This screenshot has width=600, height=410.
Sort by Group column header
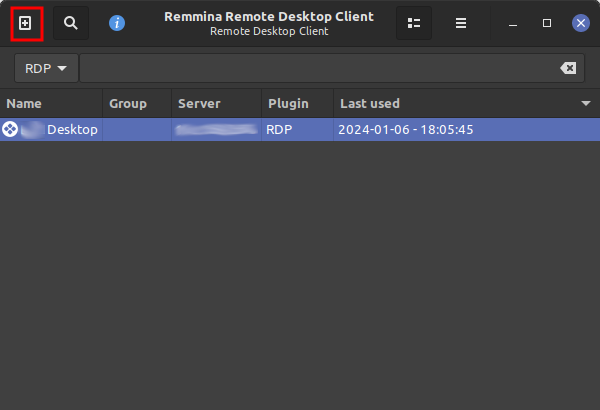click(137, 103)
